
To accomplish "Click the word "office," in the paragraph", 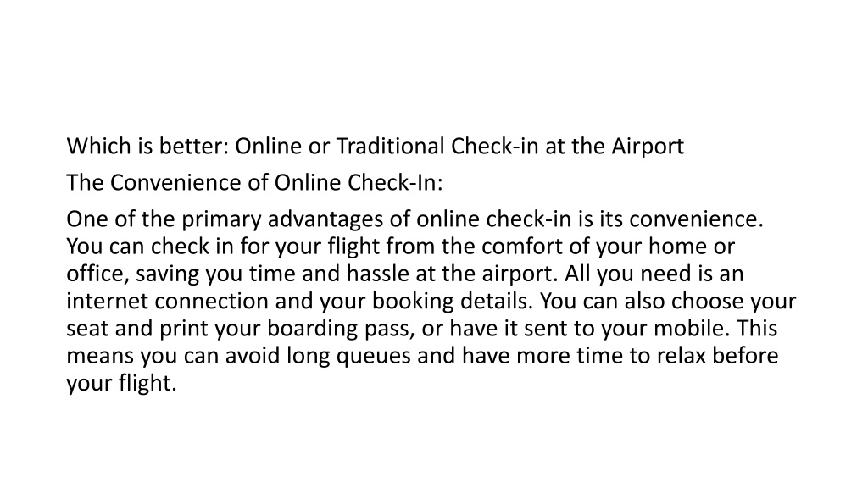I will pyautogui.click(x=98, y=274).
